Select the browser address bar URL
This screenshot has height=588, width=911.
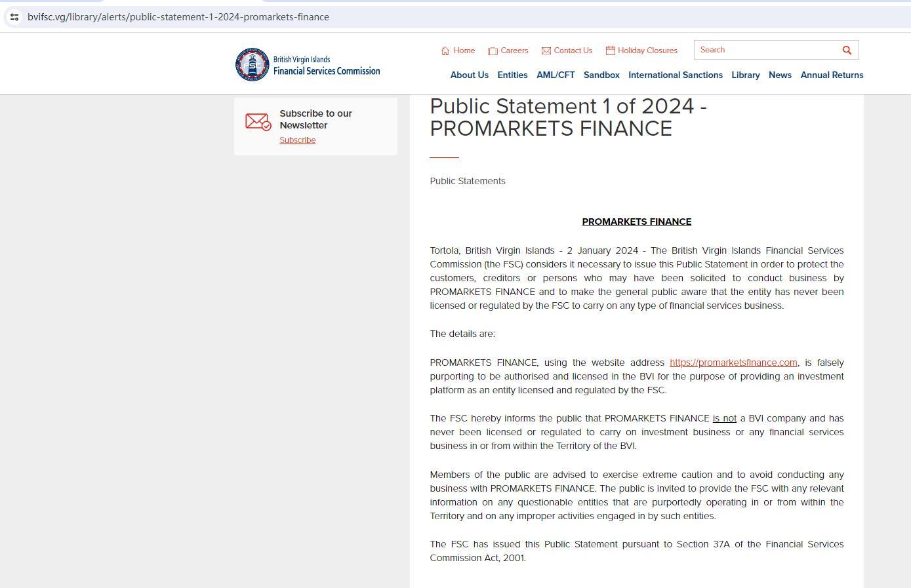[178, 17]
